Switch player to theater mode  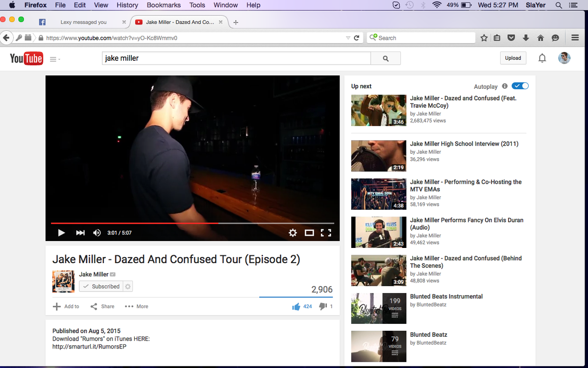[309, 233]
